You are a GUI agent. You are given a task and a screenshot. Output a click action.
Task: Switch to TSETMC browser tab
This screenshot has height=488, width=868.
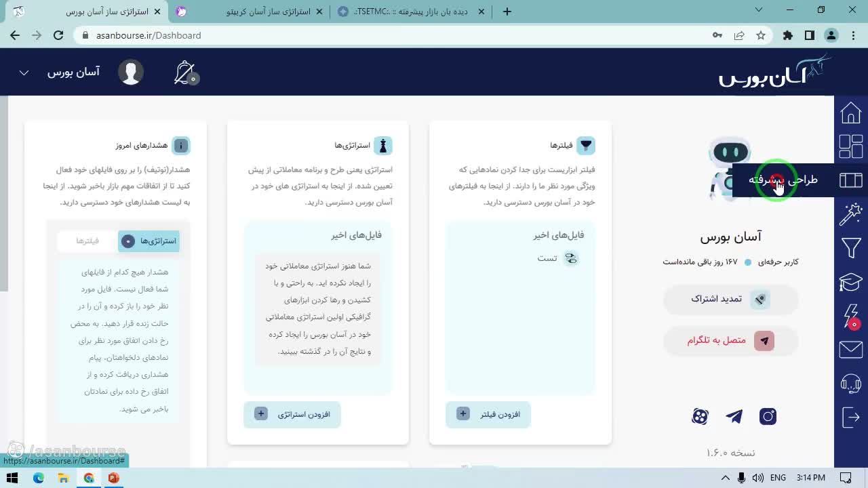point(412,12)
